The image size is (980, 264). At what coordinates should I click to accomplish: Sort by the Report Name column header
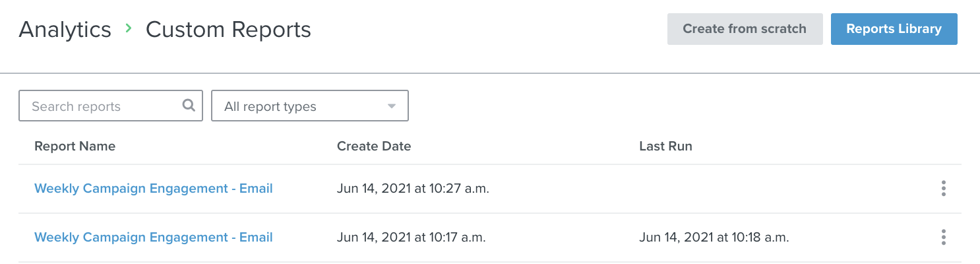pos(75,147)
